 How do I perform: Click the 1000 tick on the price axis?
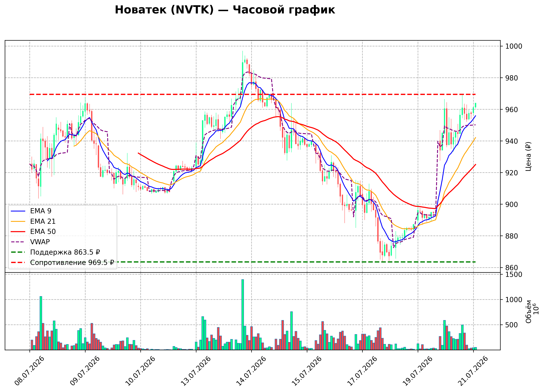[514, 46]
